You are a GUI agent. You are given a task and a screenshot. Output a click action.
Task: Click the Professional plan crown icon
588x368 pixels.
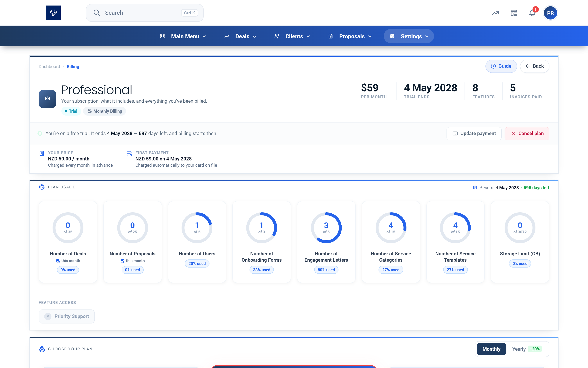(x=47, y=99)
